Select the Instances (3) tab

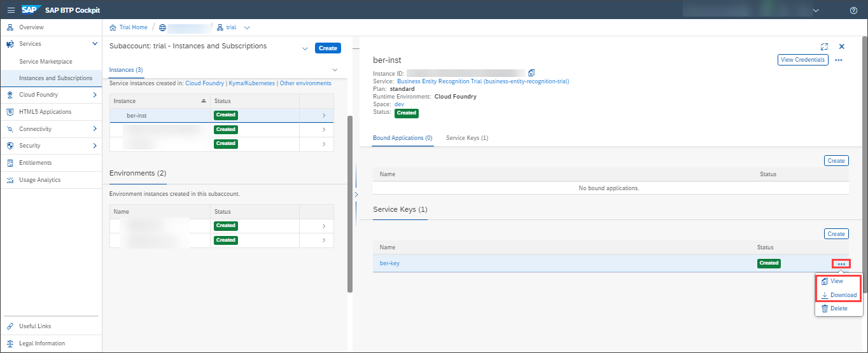tap(126, 69)
